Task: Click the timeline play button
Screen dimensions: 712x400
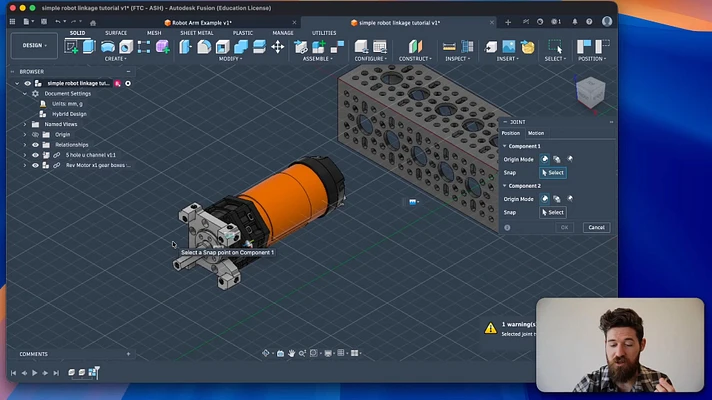Action: pos(35,373)
